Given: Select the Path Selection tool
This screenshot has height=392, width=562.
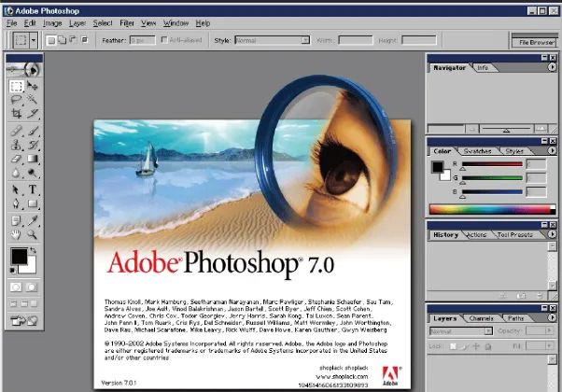Looking at the screenshot, I should (x=16, y=189).
